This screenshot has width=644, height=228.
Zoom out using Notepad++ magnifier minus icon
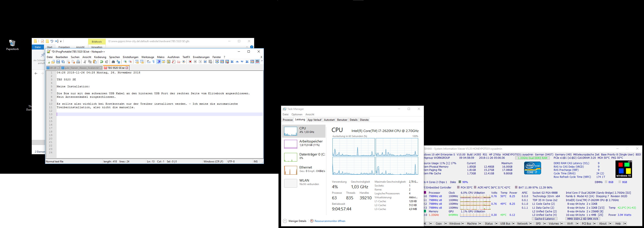pos(130,62)
